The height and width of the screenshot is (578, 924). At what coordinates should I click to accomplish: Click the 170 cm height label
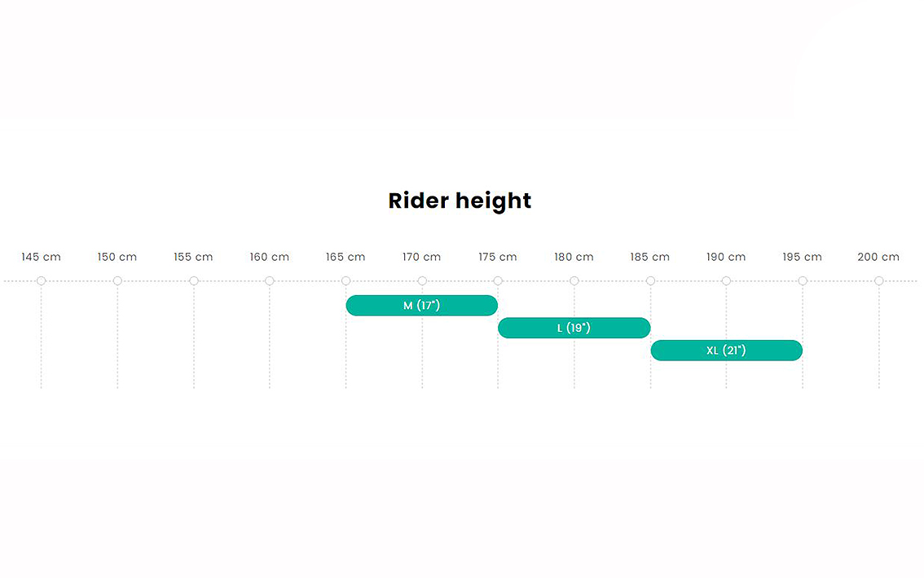pyautogui.click(x=422, y=257)
